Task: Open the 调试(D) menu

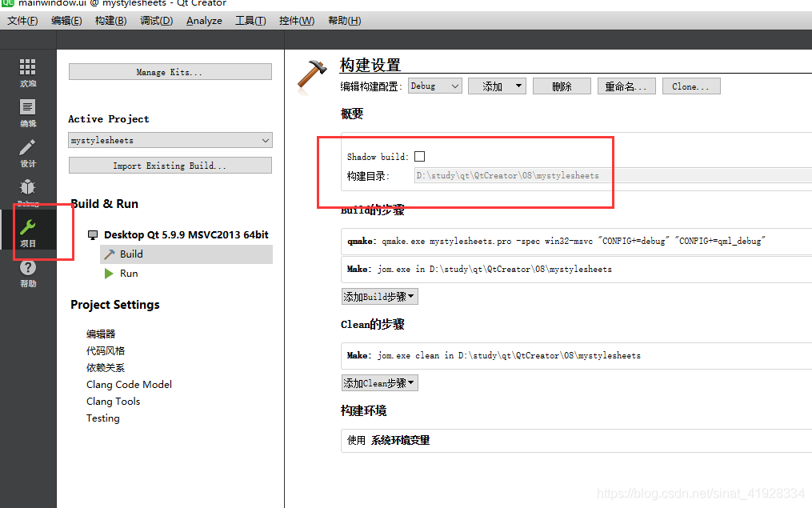Action: click(x=156, y=21)
